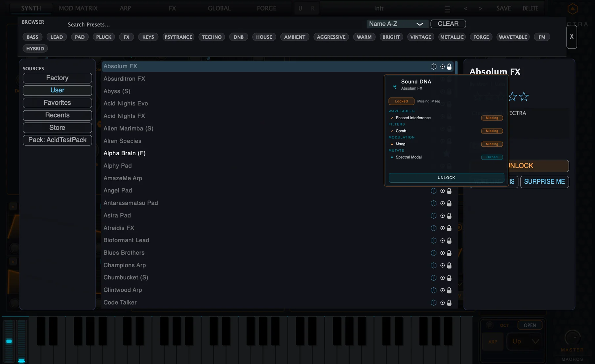595x364 pixels.
Task: Open the arpeggiator Up direction dropdown
Action: (526, 342)
